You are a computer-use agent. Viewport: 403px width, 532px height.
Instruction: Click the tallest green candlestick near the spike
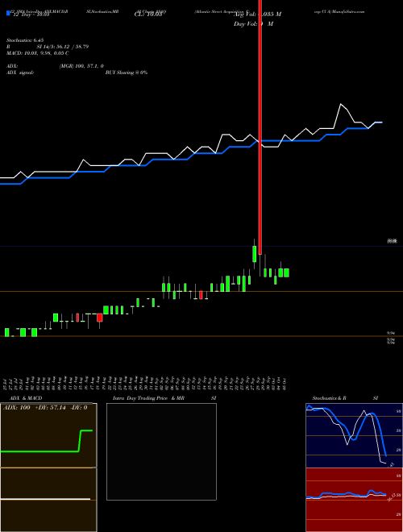tap(254, 254)
